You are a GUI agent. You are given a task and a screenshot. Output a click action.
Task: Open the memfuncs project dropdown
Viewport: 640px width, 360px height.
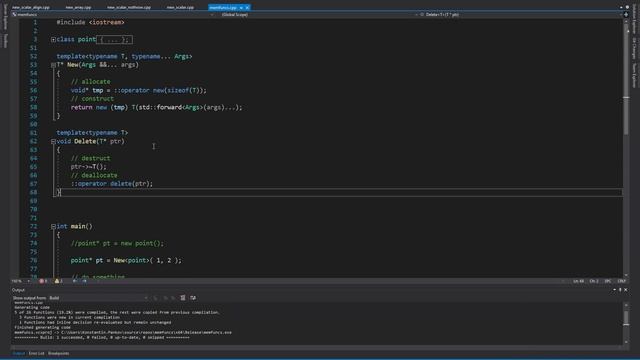[112, 15]
